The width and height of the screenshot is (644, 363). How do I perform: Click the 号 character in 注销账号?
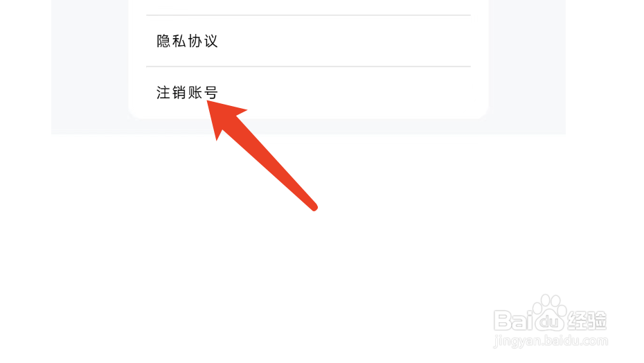coord(211,93)
